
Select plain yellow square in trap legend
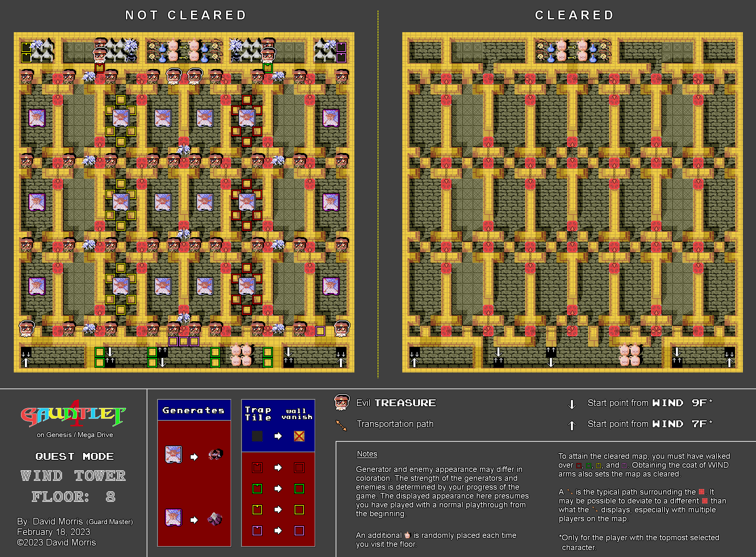pos(299,509)
